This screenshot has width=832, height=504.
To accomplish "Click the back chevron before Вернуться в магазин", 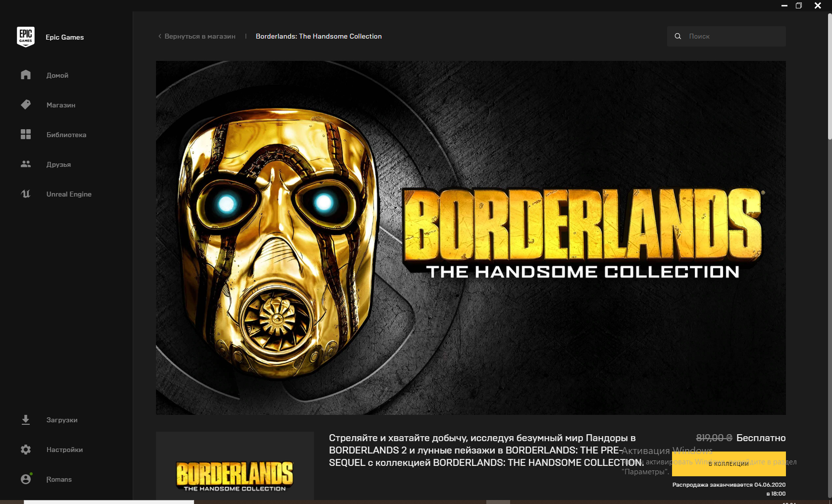I will [159, 36].
